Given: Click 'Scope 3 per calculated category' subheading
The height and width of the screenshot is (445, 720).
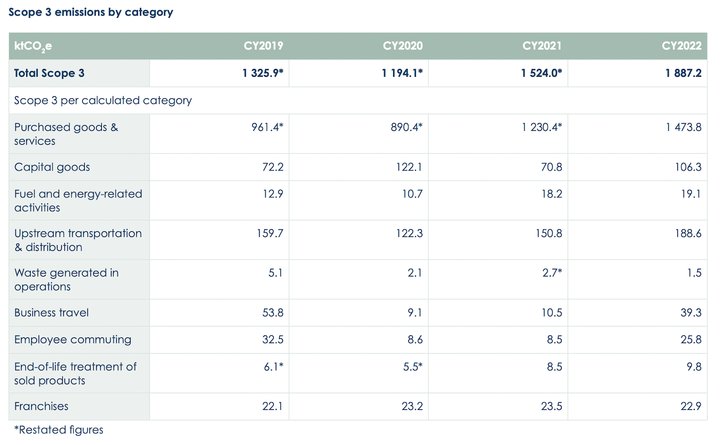Looking at the screenshot, I should 102,100.
